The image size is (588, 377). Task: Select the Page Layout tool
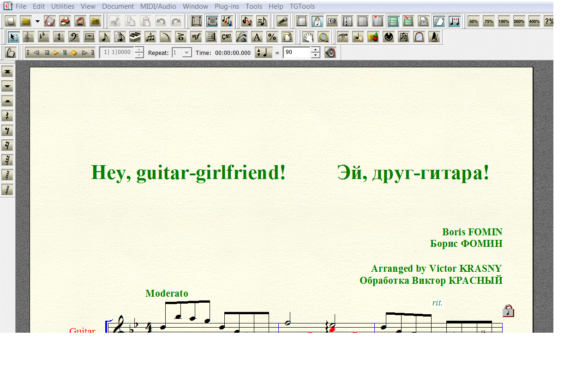point(288,37)
